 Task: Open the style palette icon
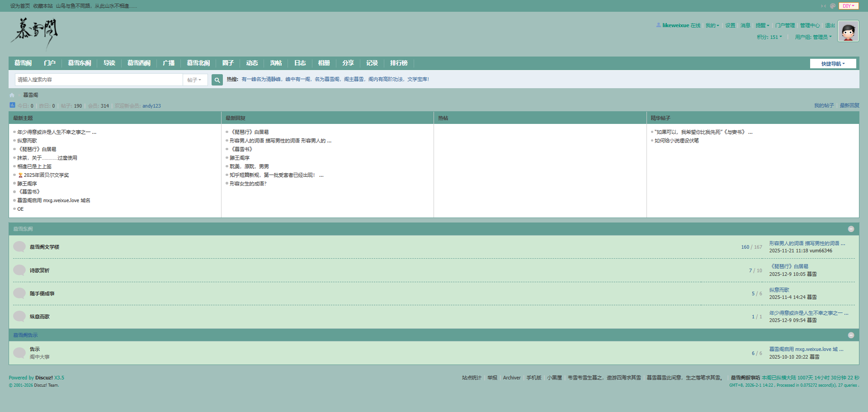tap(833, 6)
